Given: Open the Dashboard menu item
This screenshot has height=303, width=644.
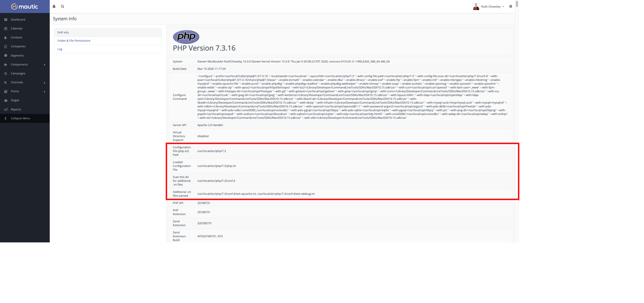Looking at the screenshot, I should click(18, 19).
